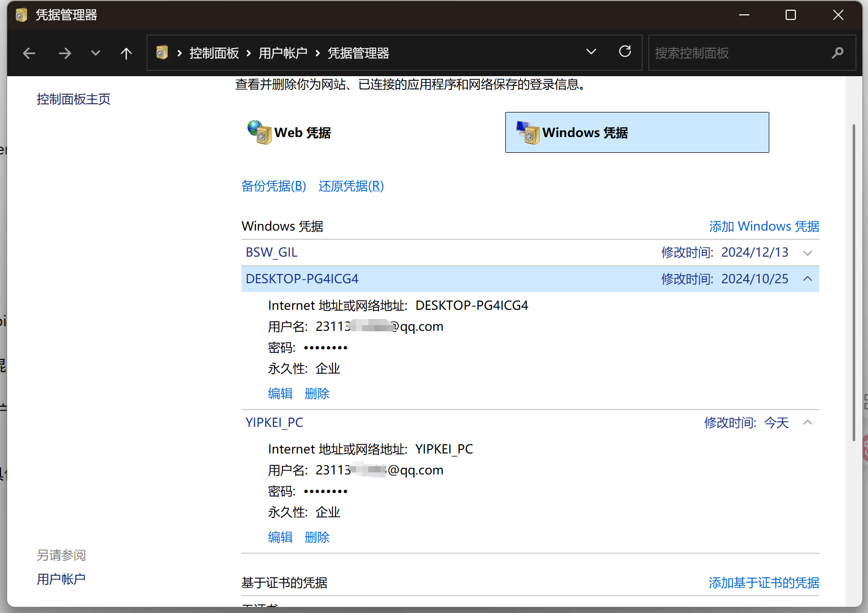The width and height of the screenshot is (868, 613).
Task: Click the search magnifier icon
Action: [837, 53]
